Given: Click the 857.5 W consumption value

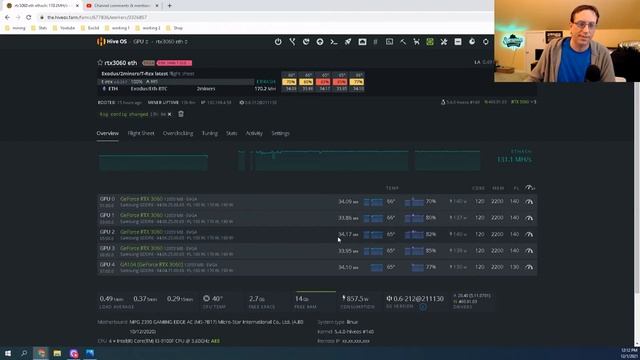Looking at the screenshot, I should 358,299.
